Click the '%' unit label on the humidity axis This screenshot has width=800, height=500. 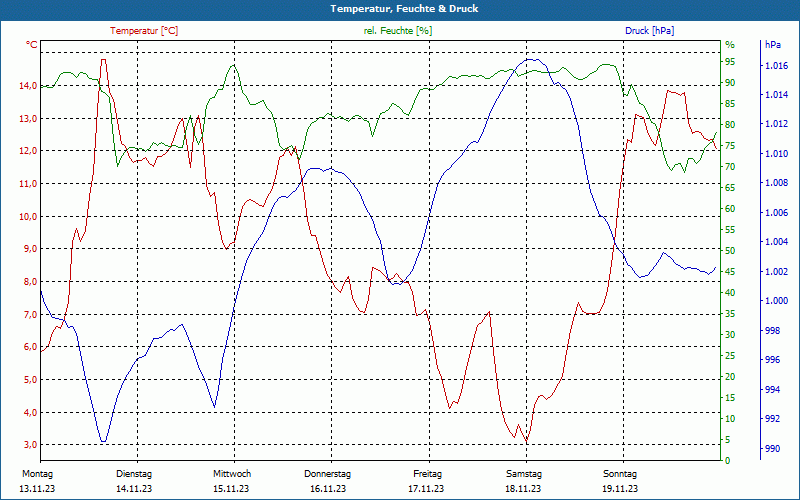tap(730, 45)
